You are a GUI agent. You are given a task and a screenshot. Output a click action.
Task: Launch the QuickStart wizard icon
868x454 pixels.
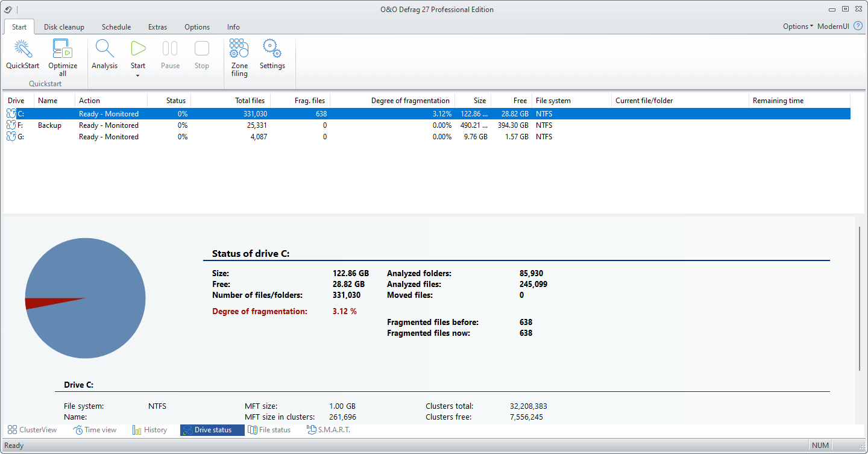(23, 49)
